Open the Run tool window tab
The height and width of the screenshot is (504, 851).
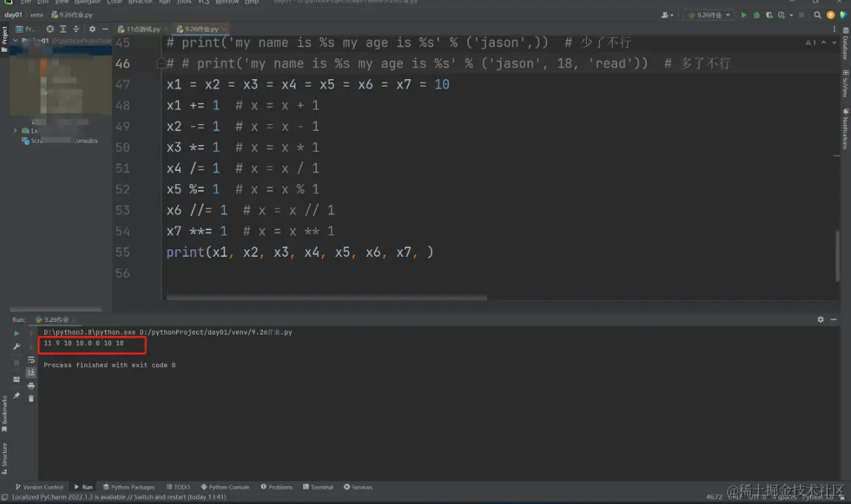[x=84, y=487]
